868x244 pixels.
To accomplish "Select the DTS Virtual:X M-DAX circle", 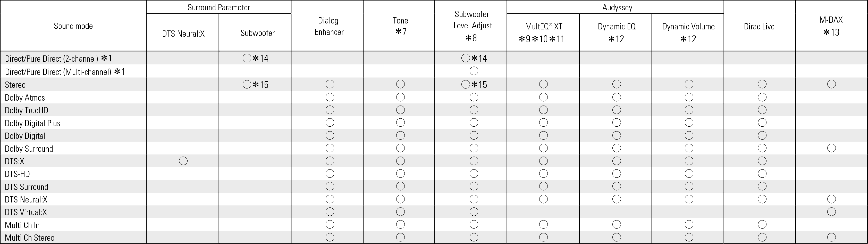I will click(x=831, y=212).
